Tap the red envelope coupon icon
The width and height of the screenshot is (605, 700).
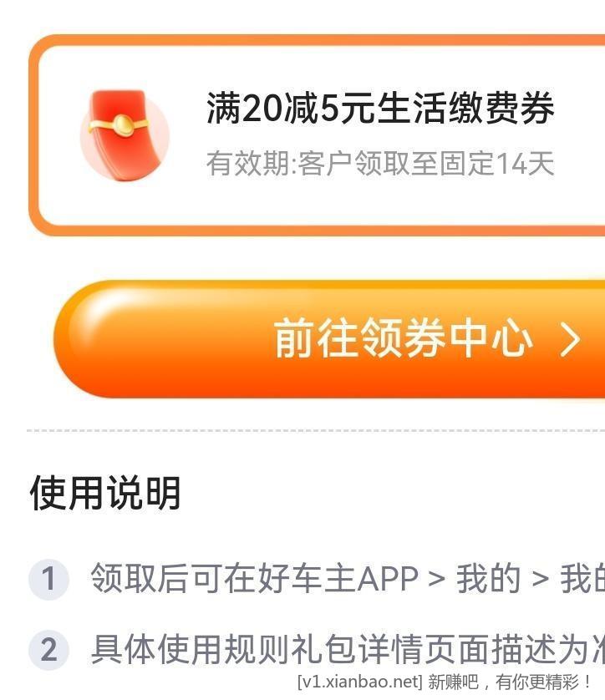124,135
